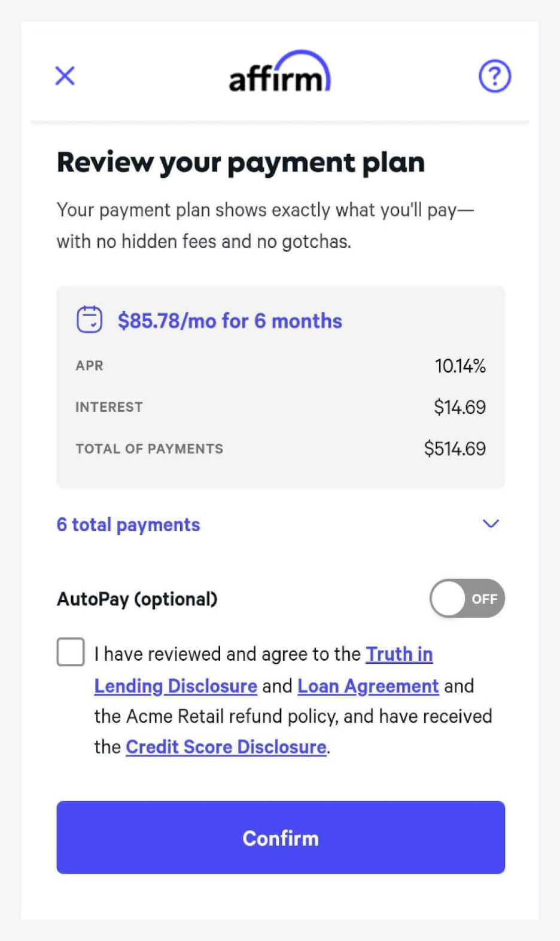Expand the payments list with the chevron arrow
560x941 pixels.
click(x=491, y=524)
